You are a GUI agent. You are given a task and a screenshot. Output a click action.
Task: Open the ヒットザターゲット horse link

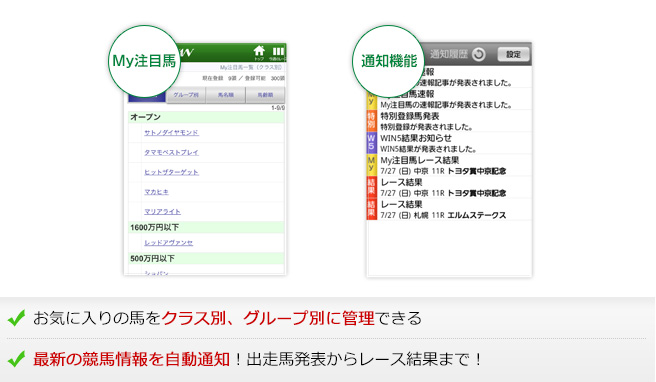tap(172, 172)
